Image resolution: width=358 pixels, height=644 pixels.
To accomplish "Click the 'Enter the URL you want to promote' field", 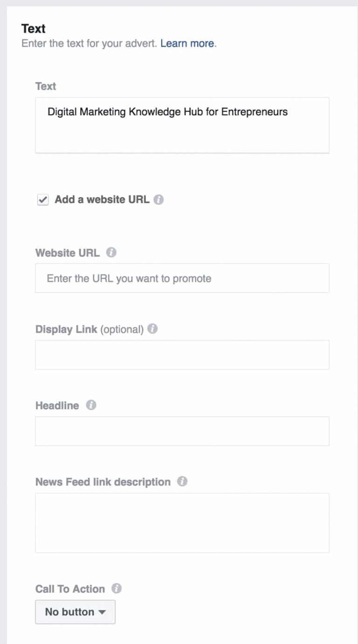I will [182, 278].
